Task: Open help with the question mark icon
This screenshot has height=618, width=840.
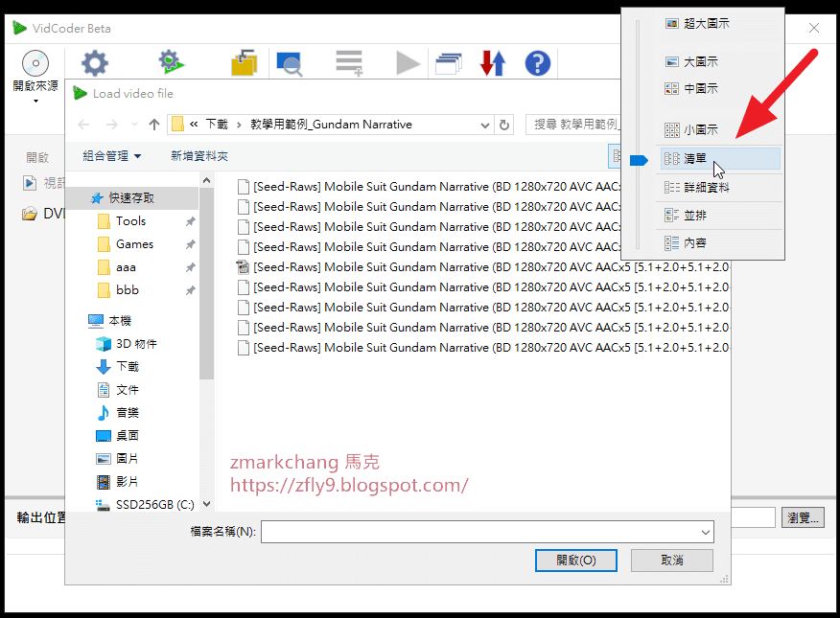Action: pyautogui.click(x=538, y=63)
